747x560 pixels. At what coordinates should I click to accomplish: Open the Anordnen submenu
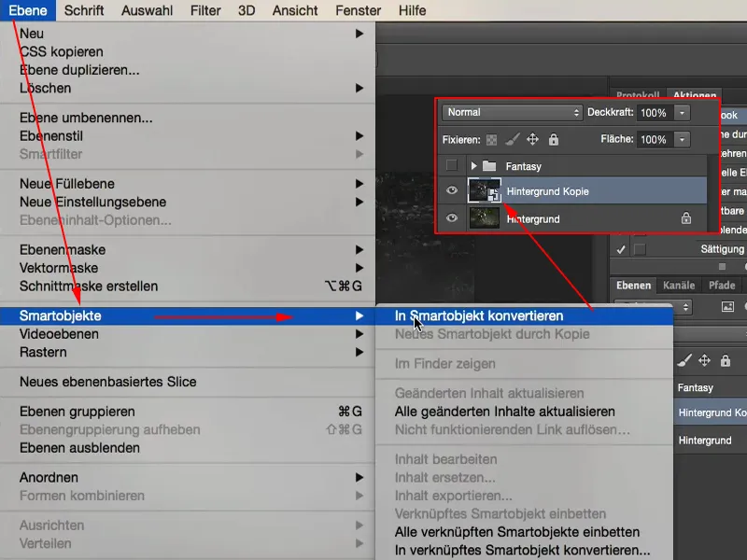tap(188, 478)
